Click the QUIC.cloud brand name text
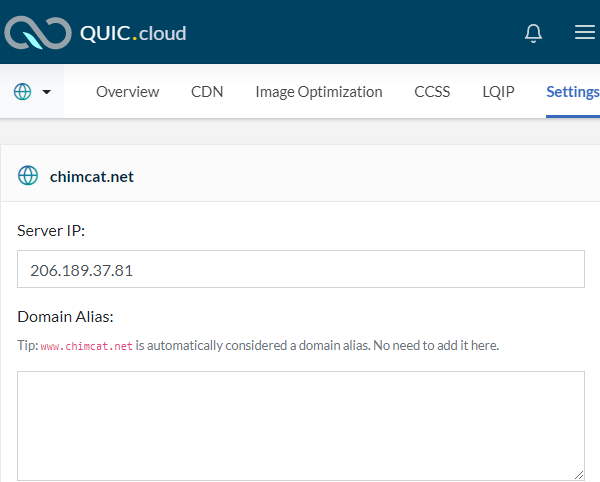The image size is (600, 482). [133, 33]
